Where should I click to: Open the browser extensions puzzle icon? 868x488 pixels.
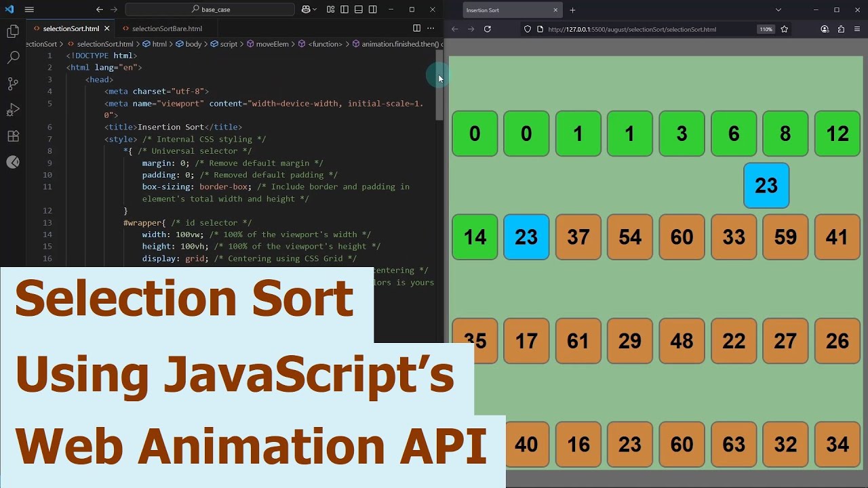(x=841, y=29)
